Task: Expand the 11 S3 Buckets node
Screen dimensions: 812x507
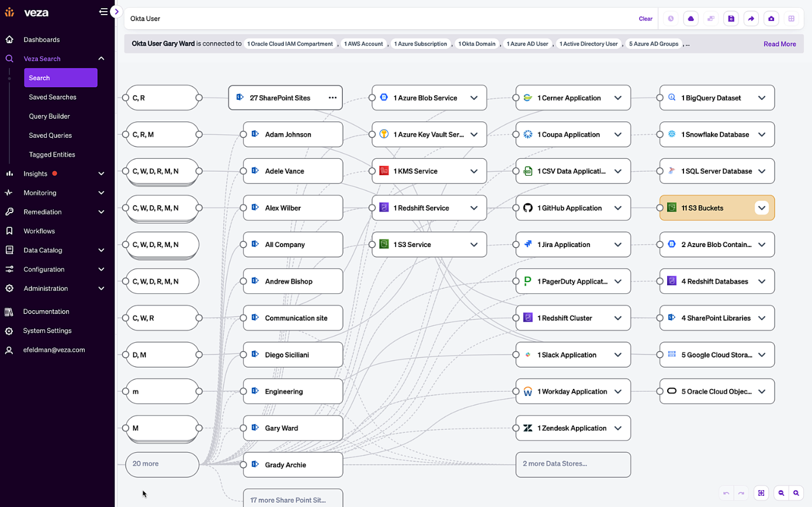Action: coord(761,208)
